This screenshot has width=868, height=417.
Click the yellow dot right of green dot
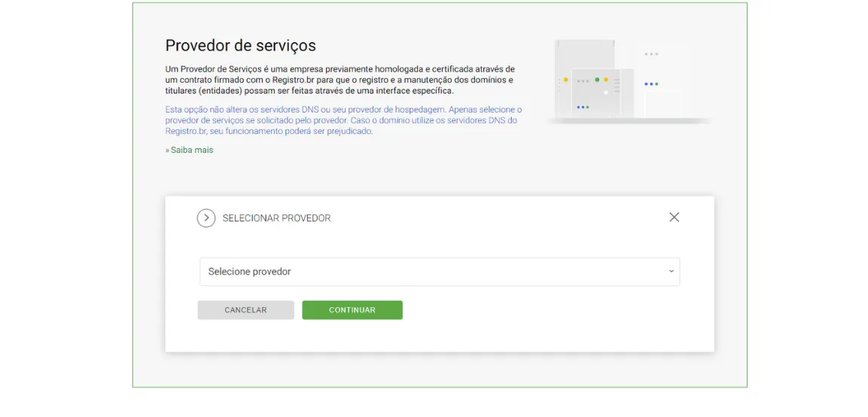(x=606, y=80)
